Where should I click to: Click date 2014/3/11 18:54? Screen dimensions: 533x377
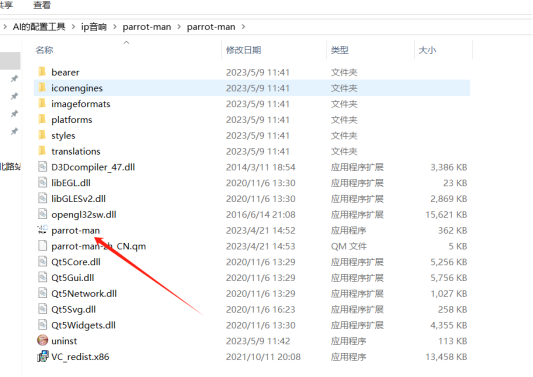pyautogui.click(x=260, y=167)
